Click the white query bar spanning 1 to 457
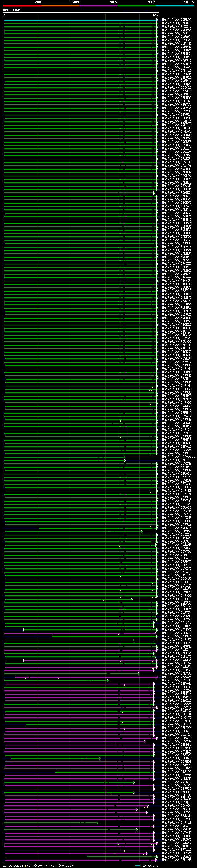The image size is (197, 868). click(81, 13)
